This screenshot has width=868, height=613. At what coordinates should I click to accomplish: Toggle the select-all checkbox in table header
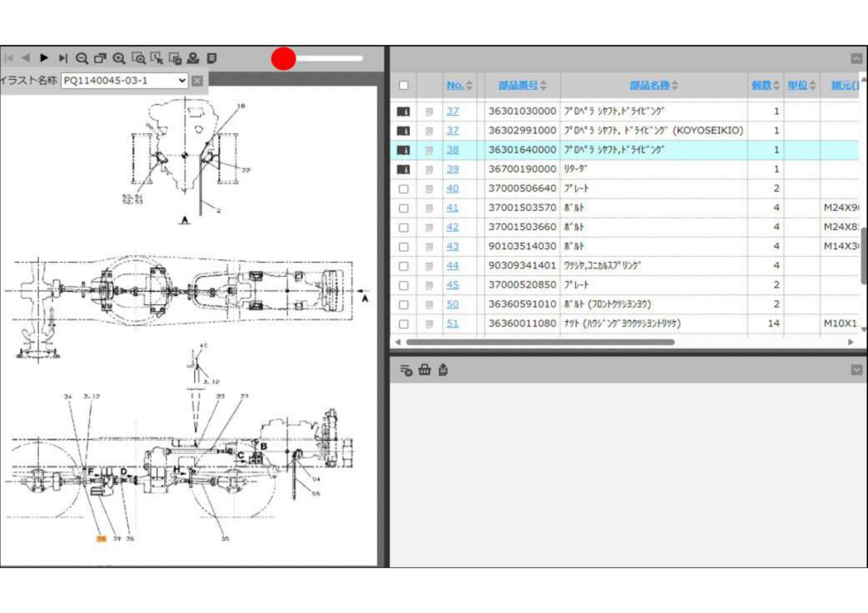coord(404,85)
